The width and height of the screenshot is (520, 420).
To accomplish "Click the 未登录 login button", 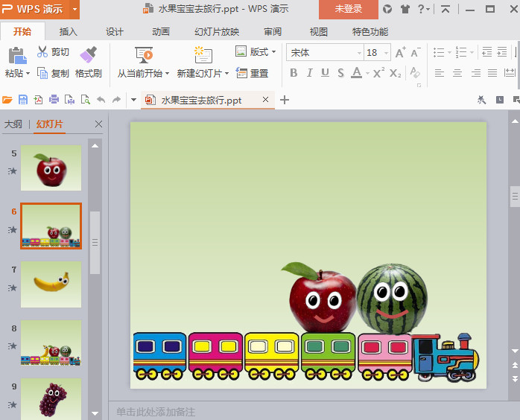I will click(349, 9).
